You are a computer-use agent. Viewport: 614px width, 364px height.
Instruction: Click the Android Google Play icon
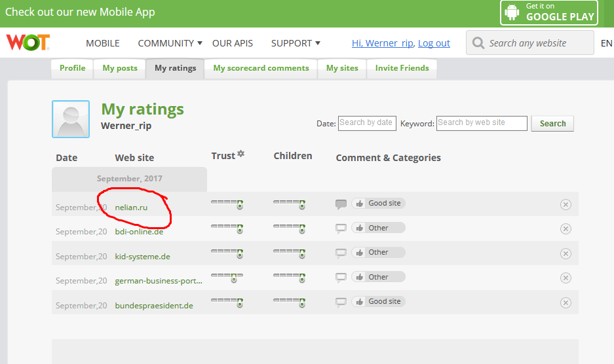click(x=512, y=12)
